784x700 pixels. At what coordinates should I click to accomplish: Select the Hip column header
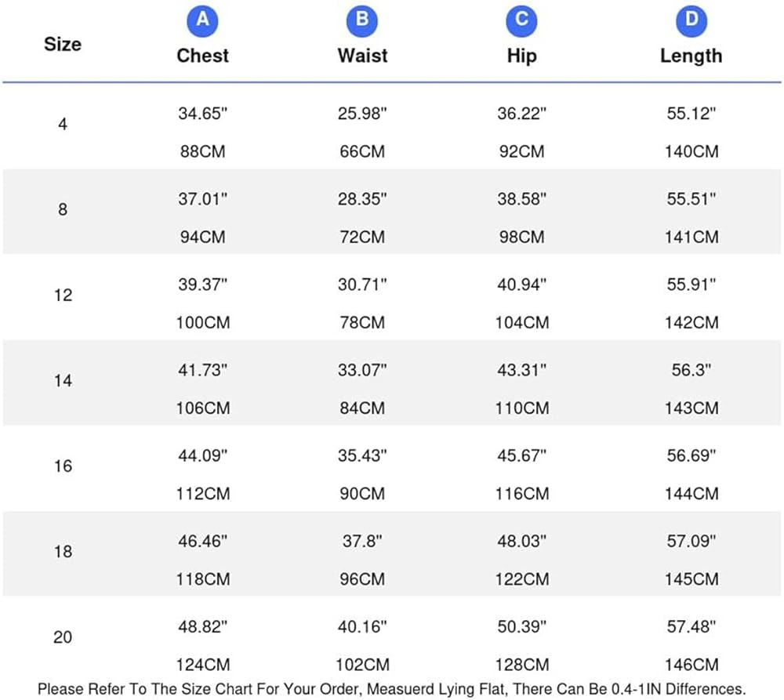521,56
